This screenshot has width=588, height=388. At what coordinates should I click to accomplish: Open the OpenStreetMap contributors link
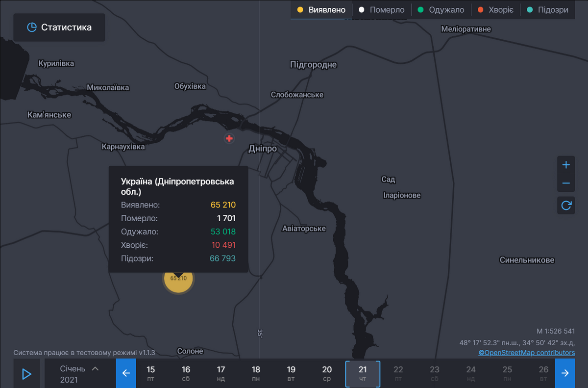click(527, 353)
